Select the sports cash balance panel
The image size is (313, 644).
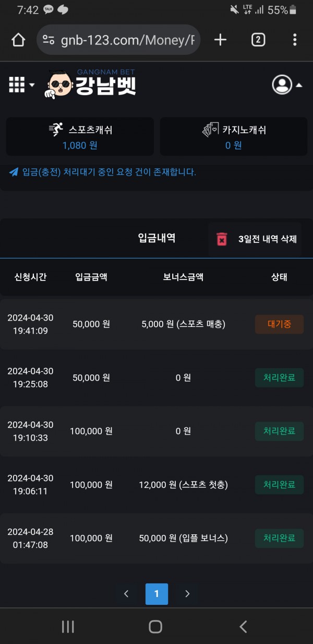(80, 136)
